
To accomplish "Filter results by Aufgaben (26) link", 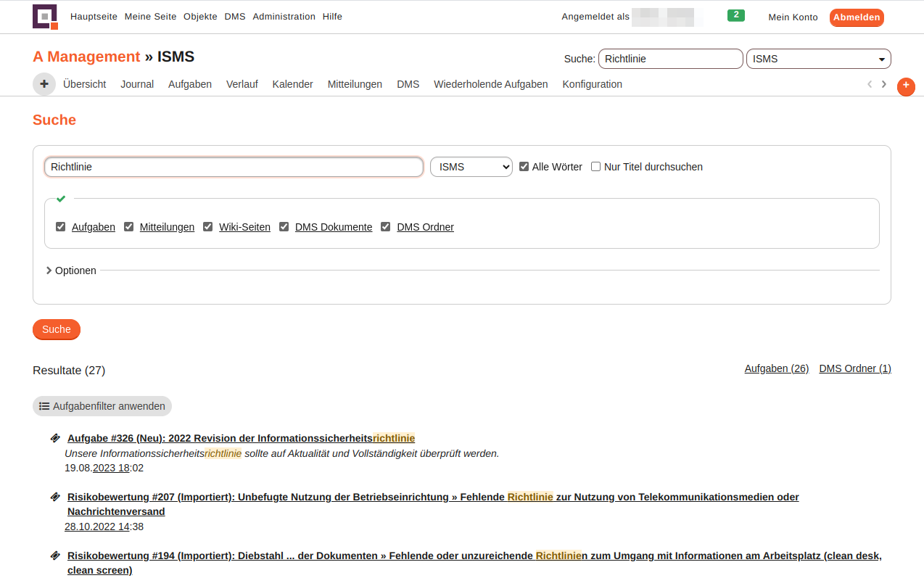I will [x=776, y=368].
